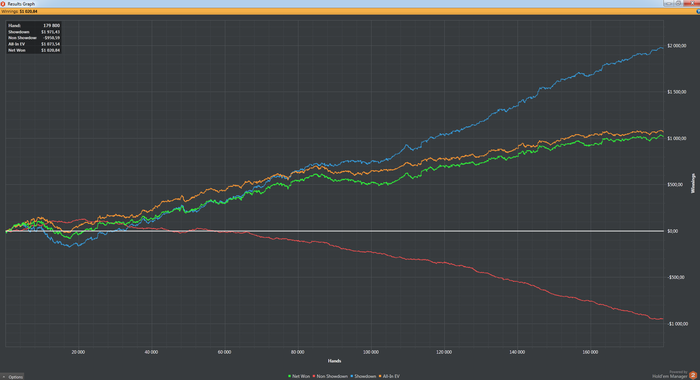Click the blue help icon on the orange bar
The height and width of the screenshot is (380, 700).
pos(698,11)
